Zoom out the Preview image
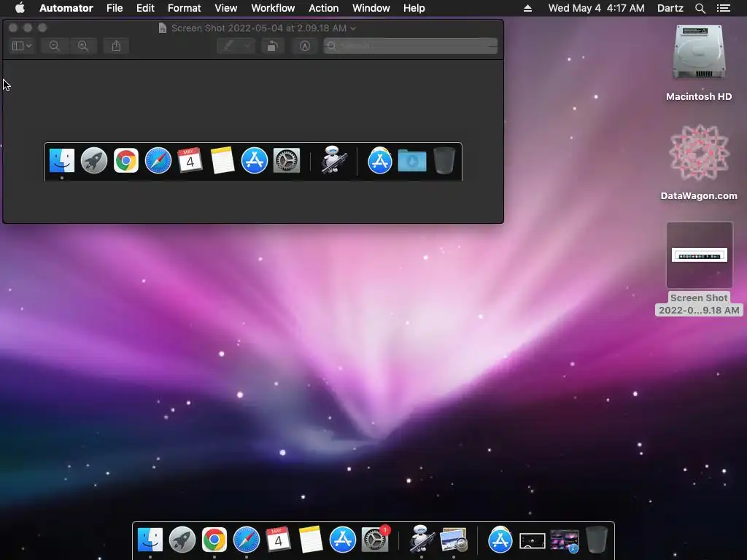 point(54,46)
